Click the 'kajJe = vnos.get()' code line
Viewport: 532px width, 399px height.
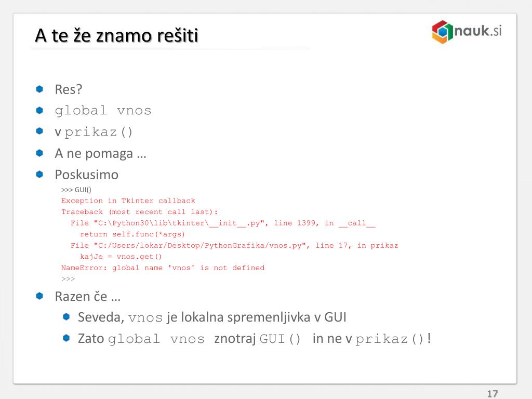[121, 257]
